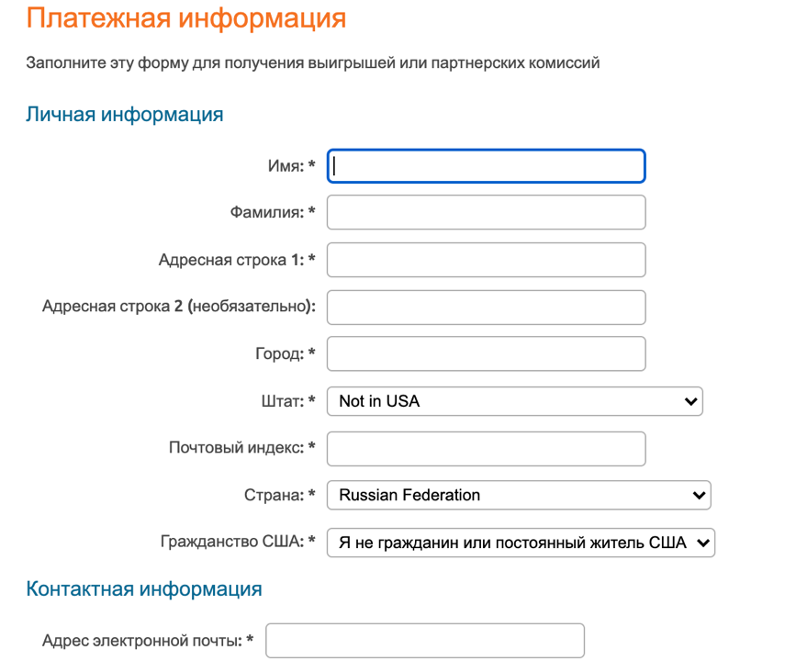This screenshot has width=796, height=672.
Task: Click the Контактная информация section heading
Action: pos(143,588)
